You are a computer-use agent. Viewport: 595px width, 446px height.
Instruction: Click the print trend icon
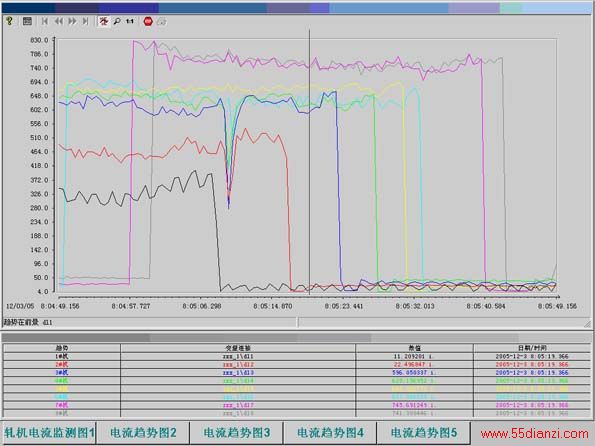[x=162, y=21]
